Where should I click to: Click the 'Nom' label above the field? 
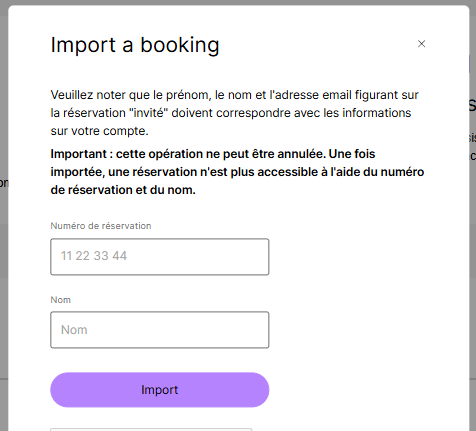(60, 300)
